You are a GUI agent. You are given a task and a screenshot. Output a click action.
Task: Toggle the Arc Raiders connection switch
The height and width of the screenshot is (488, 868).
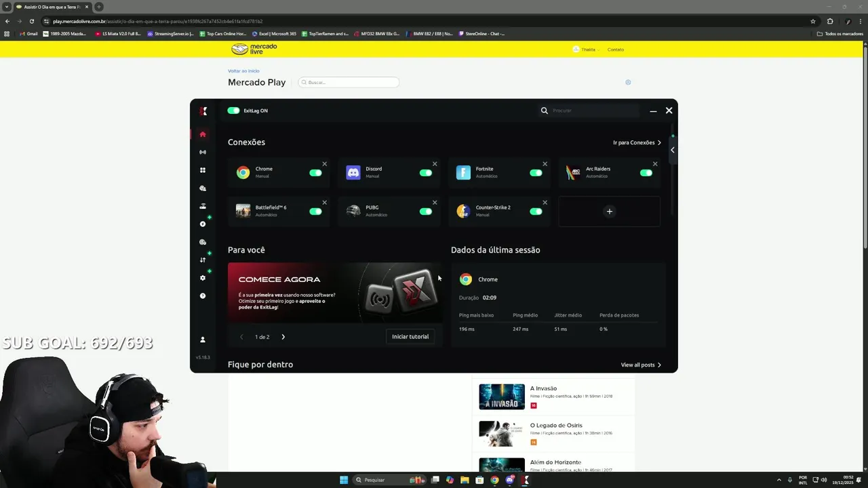[646, 173]
